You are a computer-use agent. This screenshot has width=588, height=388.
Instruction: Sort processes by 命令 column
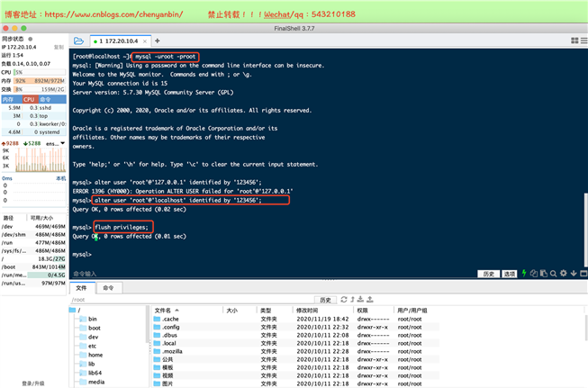point(52,99)
